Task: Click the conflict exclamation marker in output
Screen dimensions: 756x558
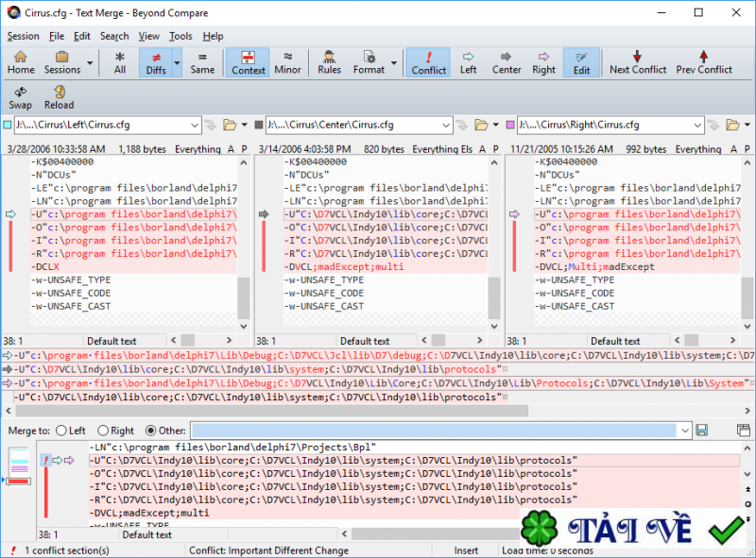Action: [x=45, y=461]
